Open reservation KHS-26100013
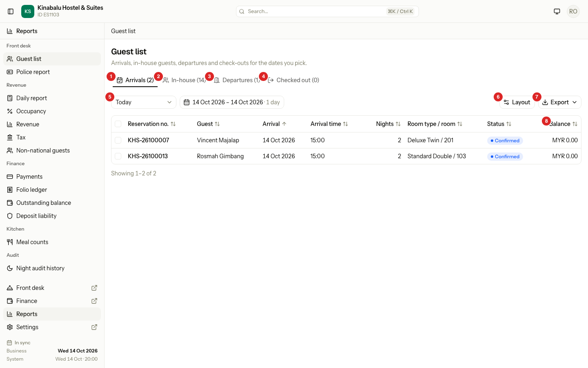 point(148,156)
